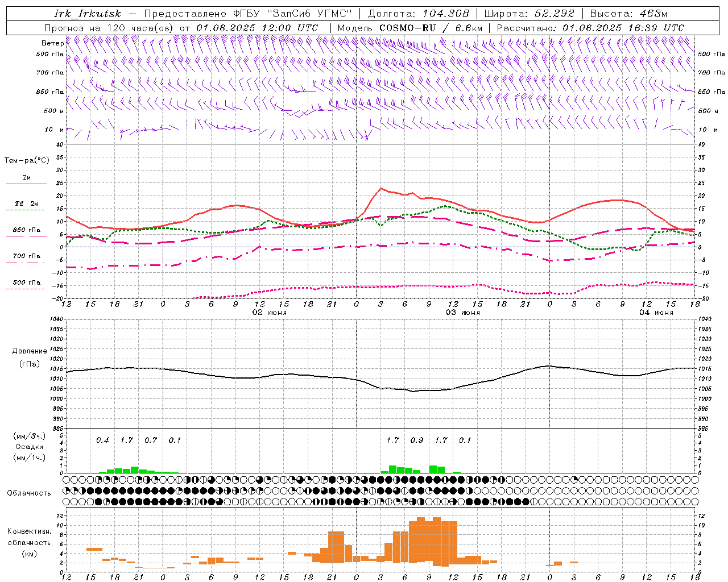Click the 'Долгота: 104.308' longitude value
The image size is (728, 582).
(419, 14)
